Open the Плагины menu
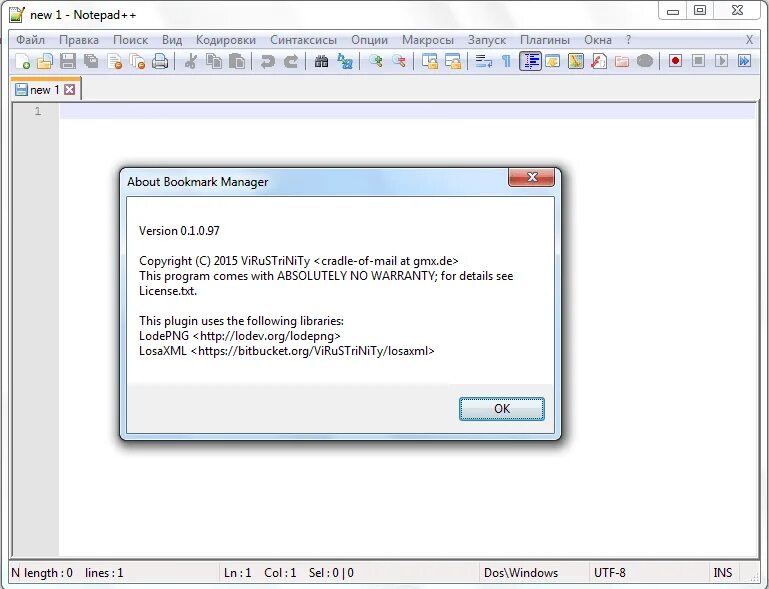The width and height of the screenshot is (769, 589). (x=545, y=40)
